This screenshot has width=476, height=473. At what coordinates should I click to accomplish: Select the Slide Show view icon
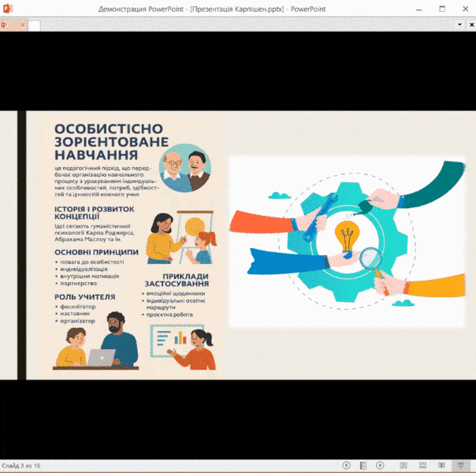pos(461,466)
